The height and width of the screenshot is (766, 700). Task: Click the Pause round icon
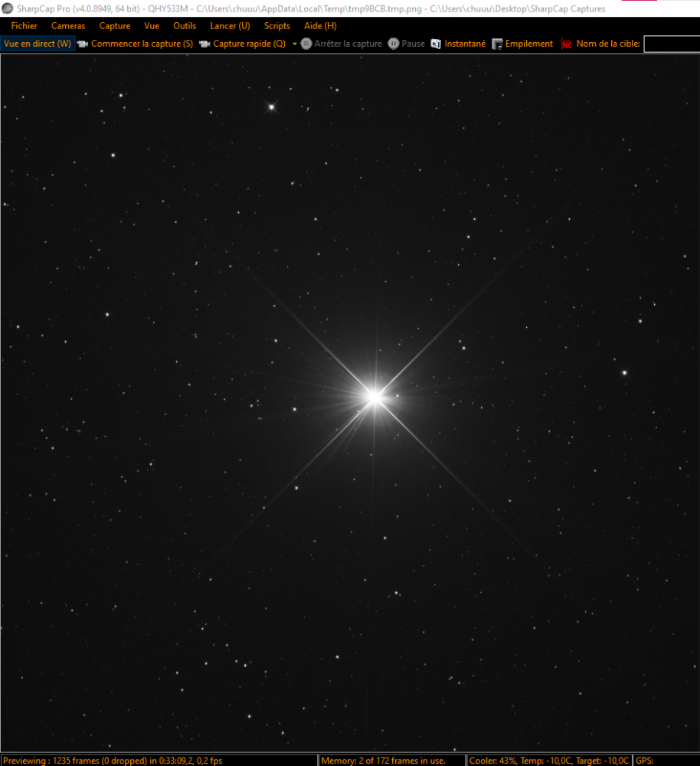pos(393,44)
